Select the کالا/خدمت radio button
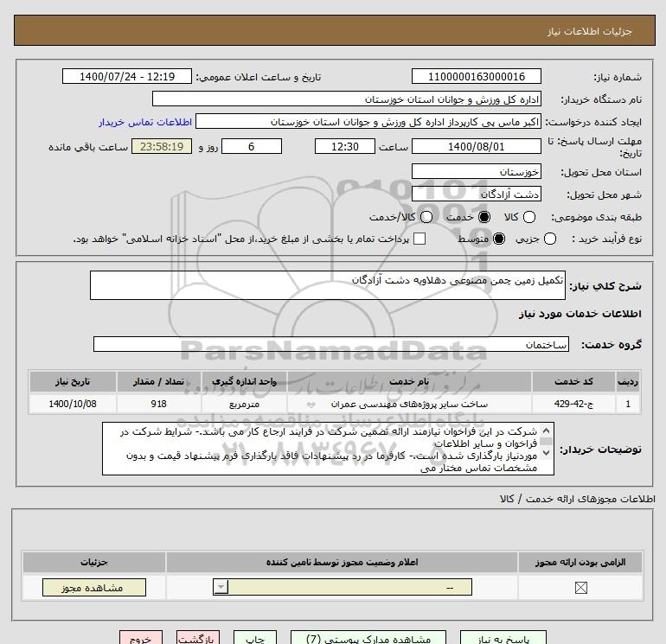This screenshot has width=666, height=644. [426, 217]
